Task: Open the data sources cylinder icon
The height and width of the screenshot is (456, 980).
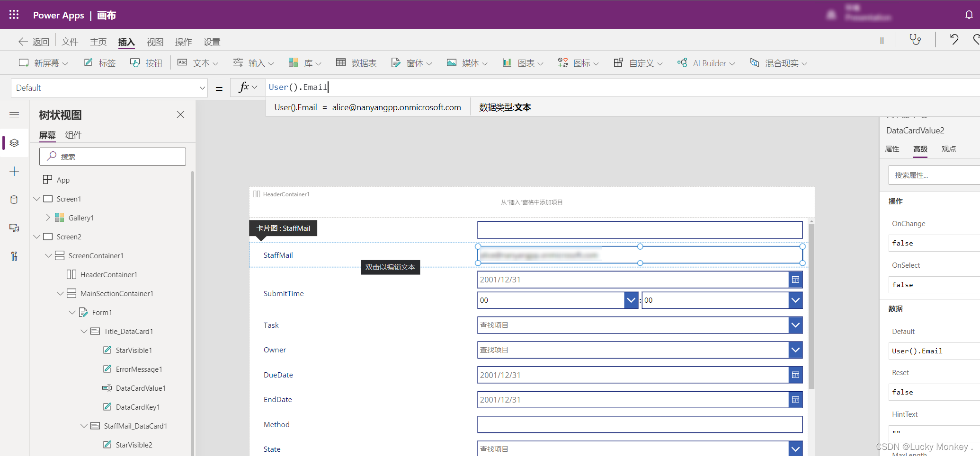Action: pos(14,200)
